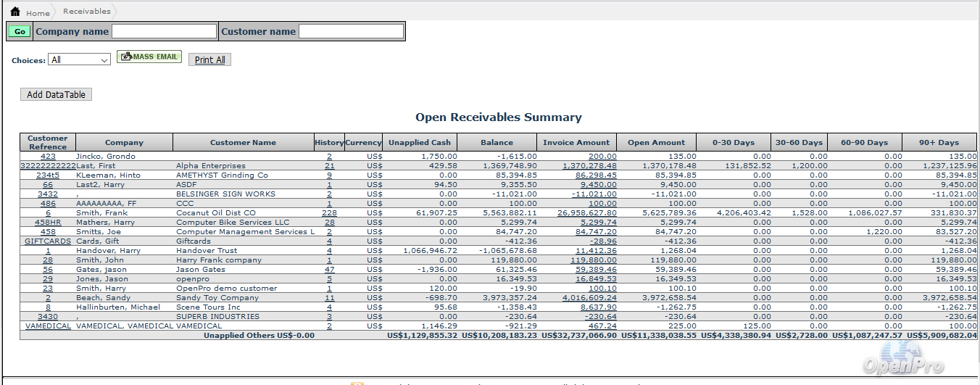This screenshot has width=980, height=385.
Task: Focus the Company name input field
Action: coord(164,31)
